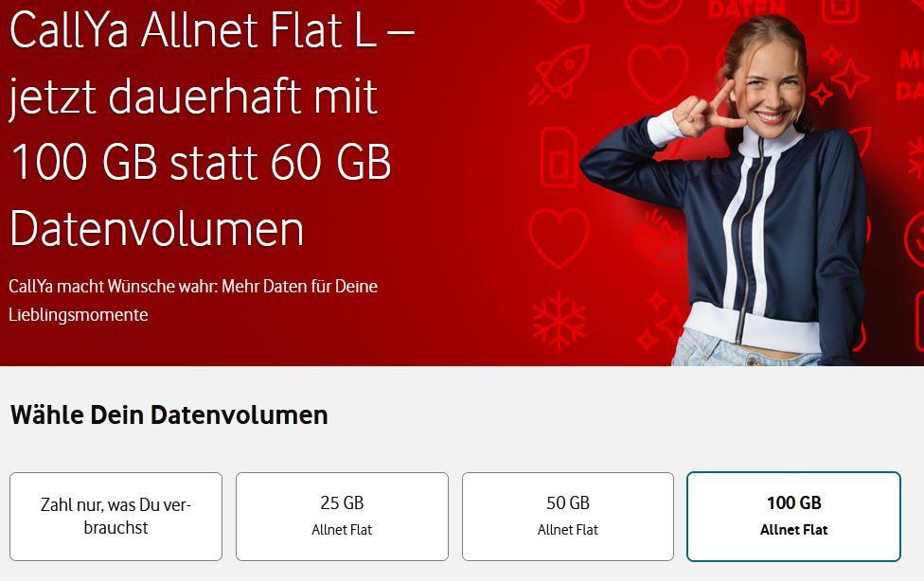
Task: Click the "Allnet Flat" label under 25 GB
Action: 342,530
